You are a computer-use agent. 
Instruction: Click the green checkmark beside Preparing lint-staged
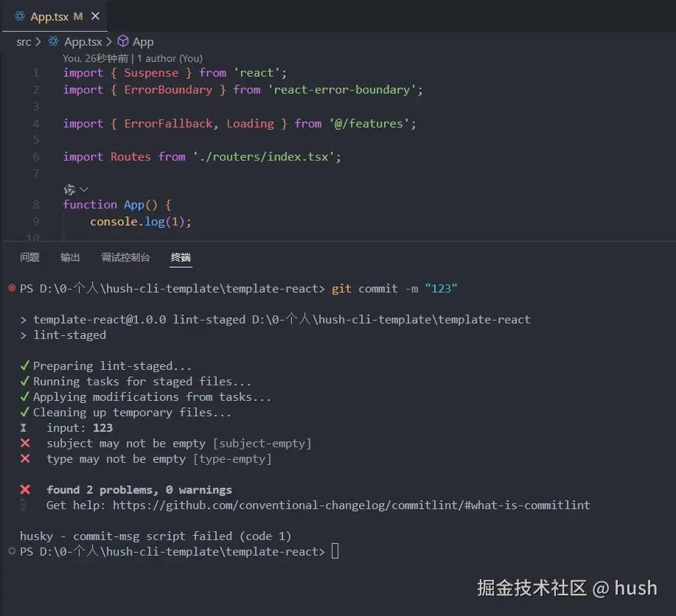(x=24, y=365)
